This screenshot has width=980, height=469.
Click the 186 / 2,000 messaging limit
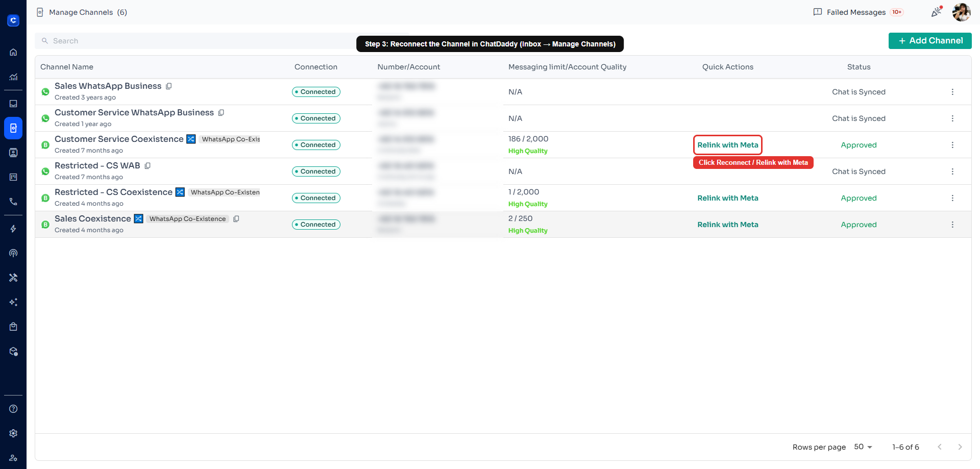528,139
